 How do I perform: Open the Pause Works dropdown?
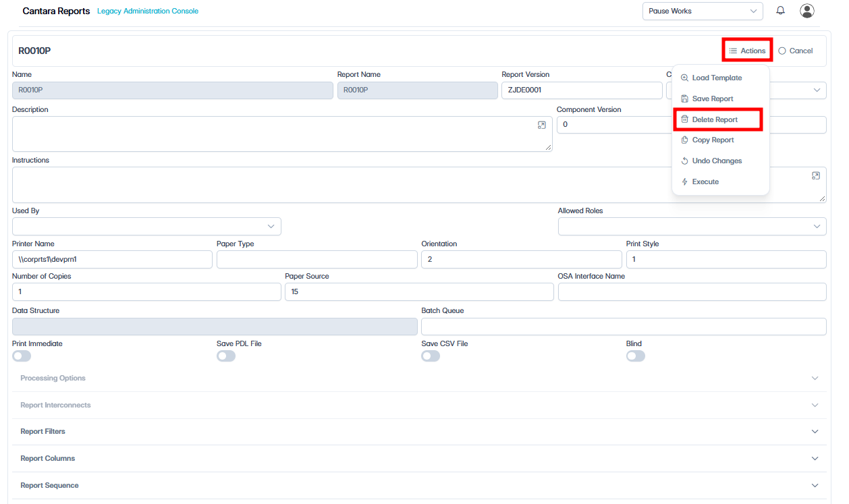(703, 11)
